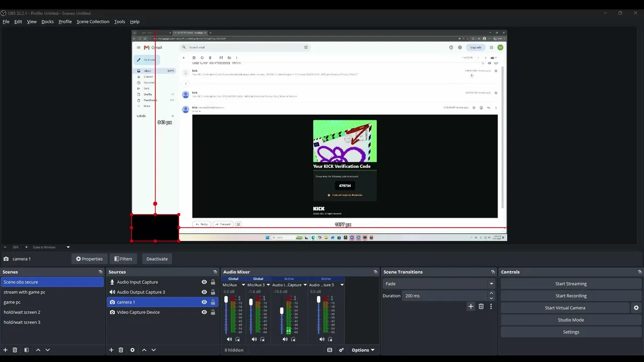This screenshot has width=644, height=362.
Task: Click Start Recording
Action: coord(571,296)
